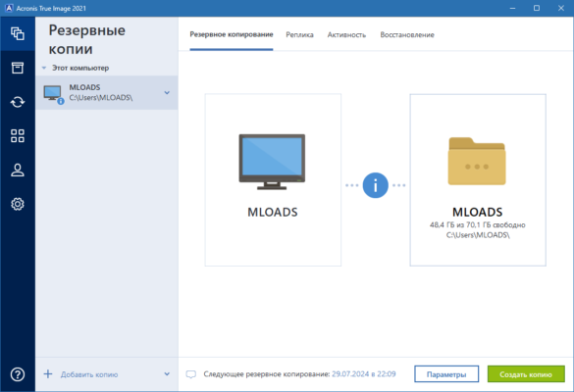The height and width of the screenshot is (392, 574).
Task: Collapse the 'Этот компьютер' group
Action: pyautogui.click(x=44, y=68)
